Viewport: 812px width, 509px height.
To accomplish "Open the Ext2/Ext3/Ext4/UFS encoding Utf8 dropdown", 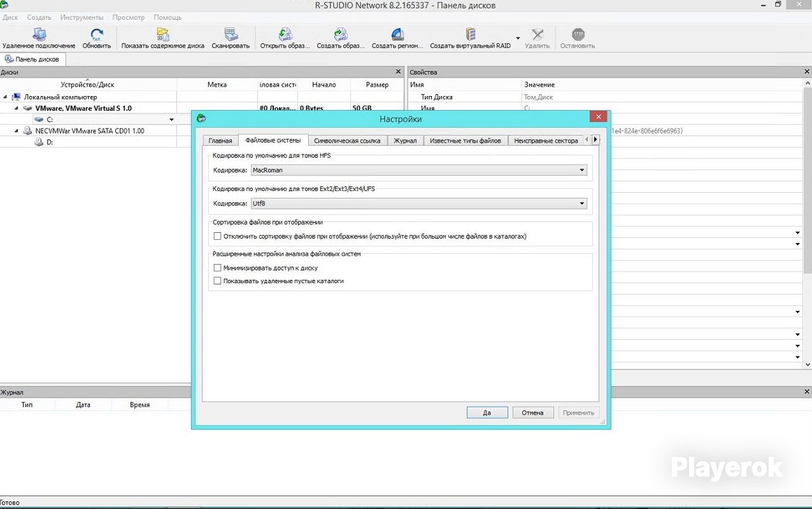I will (x=418, y=204).
